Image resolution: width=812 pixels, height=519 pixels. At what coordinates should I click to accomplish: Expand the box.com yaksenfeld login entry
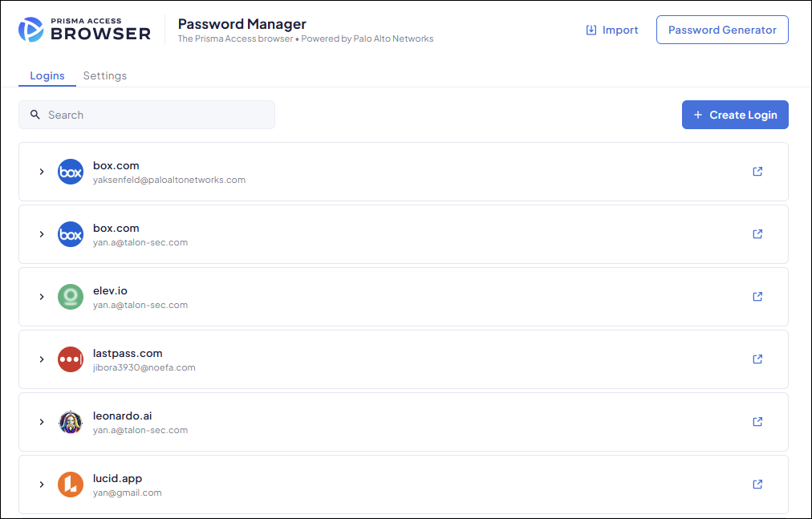tap(42, 172)
